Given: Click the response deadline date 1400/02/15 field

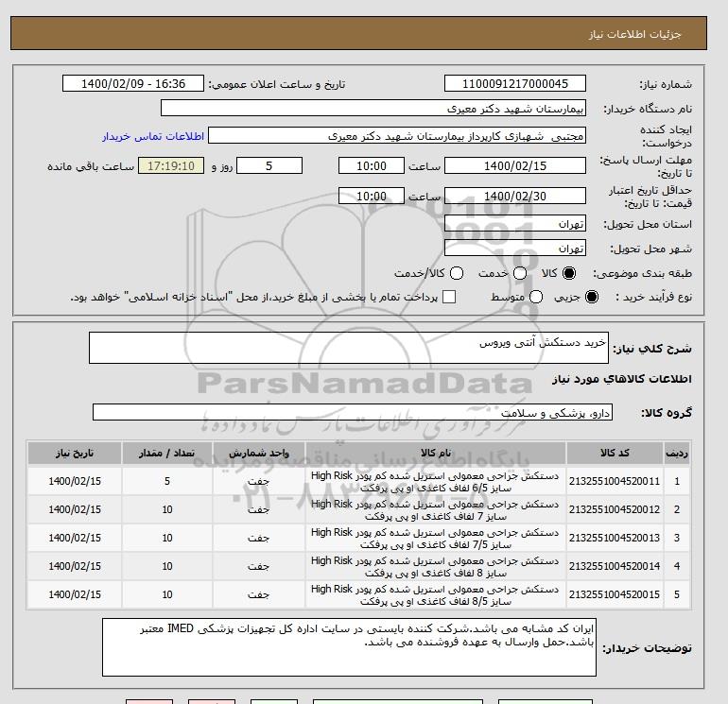Looking at the screenshot, I should [515, 165].
